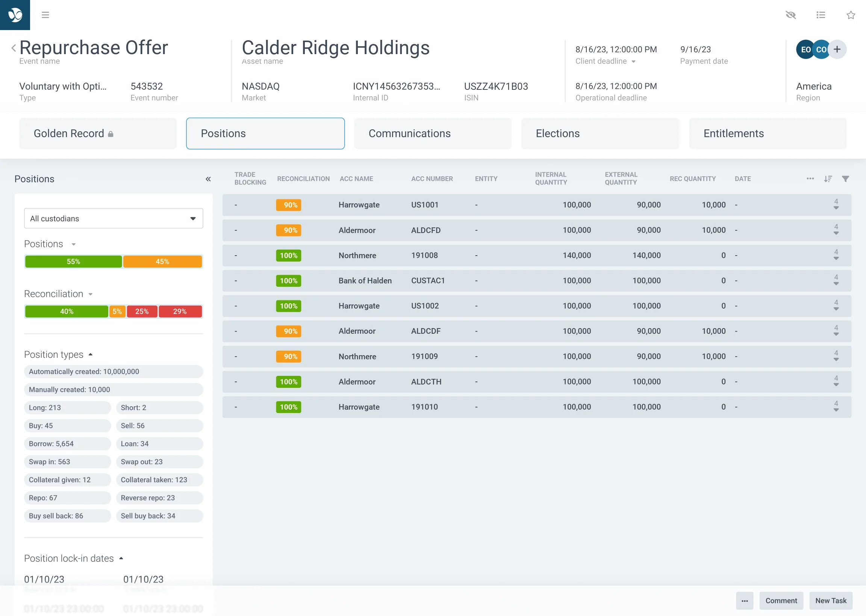Open the Entitlements tab
Viewport: 866px width, 616px height.
(768, 133)
